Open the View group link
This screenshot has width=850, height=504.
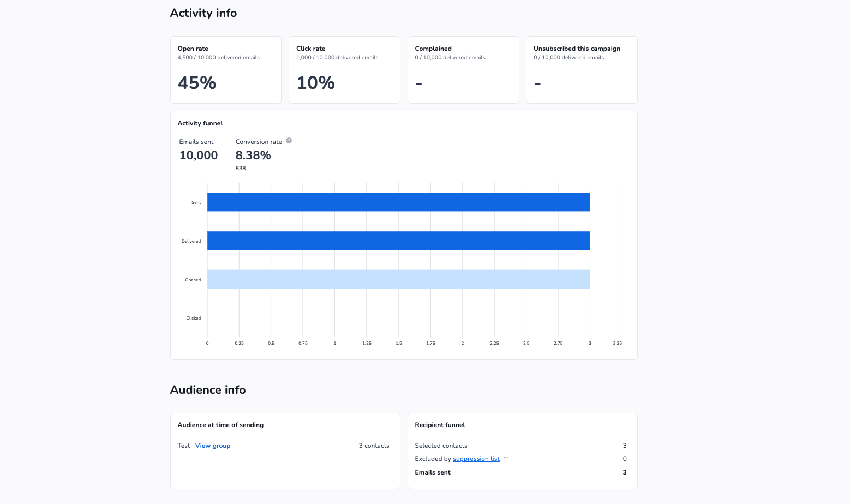[213, 446]
